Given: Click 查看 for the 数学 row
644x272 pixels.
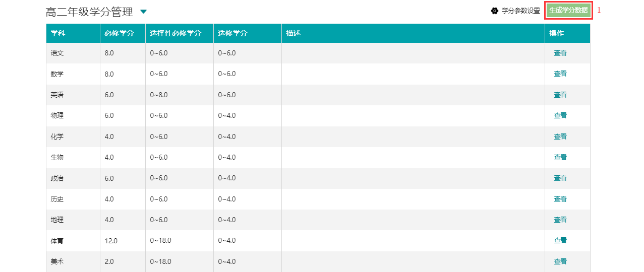Looking at the screenshot, I should click(560, 74).
